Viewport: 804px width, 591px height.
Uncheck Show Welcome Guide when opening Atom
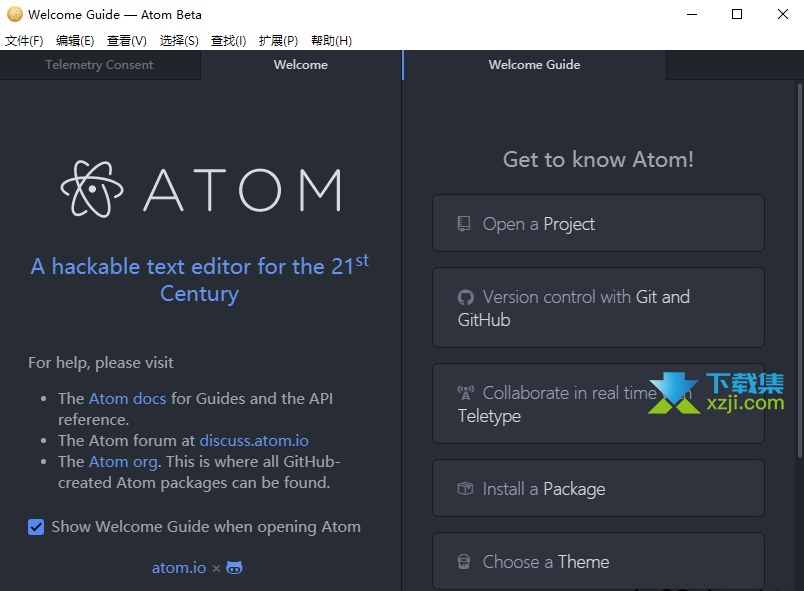point(36,527)
